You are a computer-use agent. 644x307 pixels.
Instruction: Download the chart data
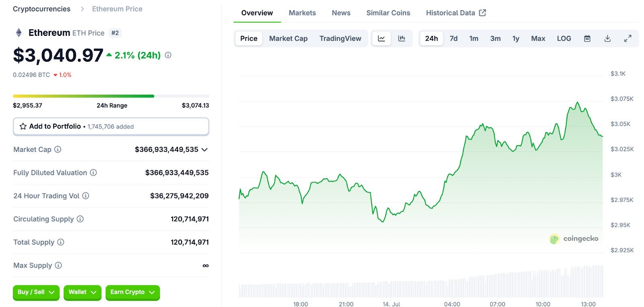pos(607,39)
